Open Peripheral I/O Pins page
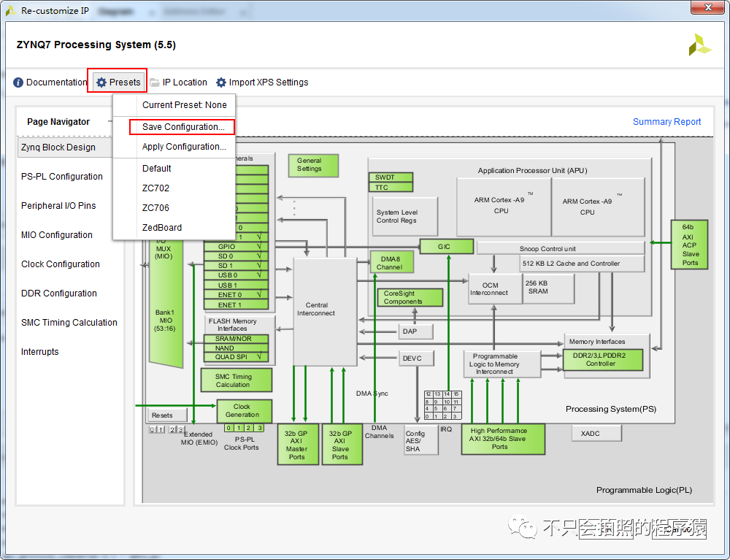 pyautogui.click(x=58, y=206)
